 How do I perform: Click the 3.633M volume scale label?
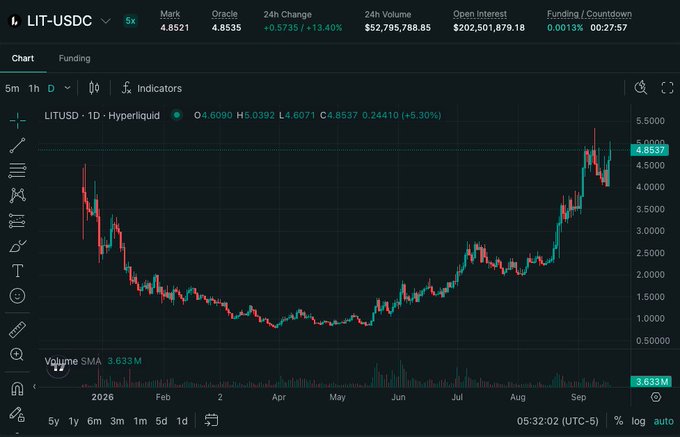point(651,382)
